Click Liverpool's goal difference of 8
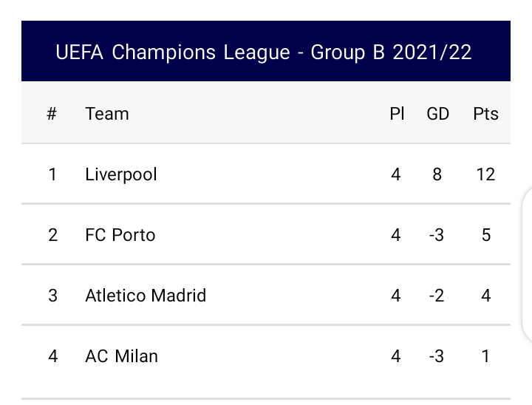The image size is (532, 405). point(437,174)
